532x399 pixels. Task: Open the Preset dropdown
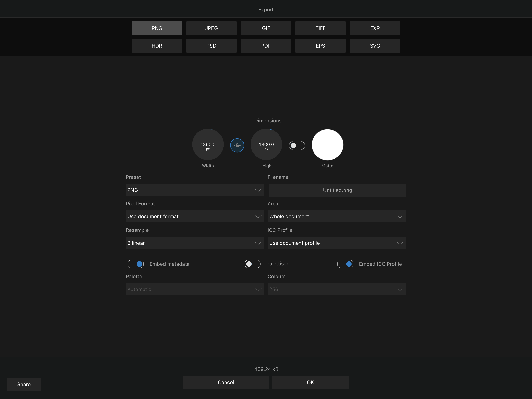point(195,190)
